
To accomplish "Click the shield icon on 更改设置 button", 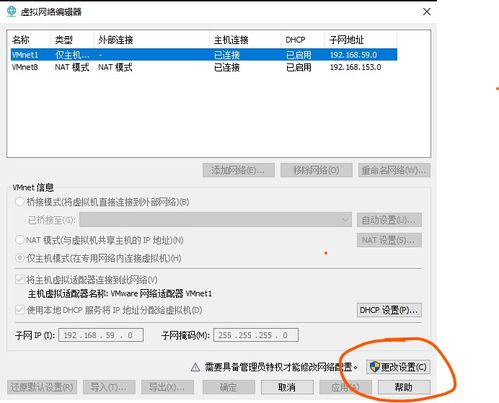I will [375, 367].
